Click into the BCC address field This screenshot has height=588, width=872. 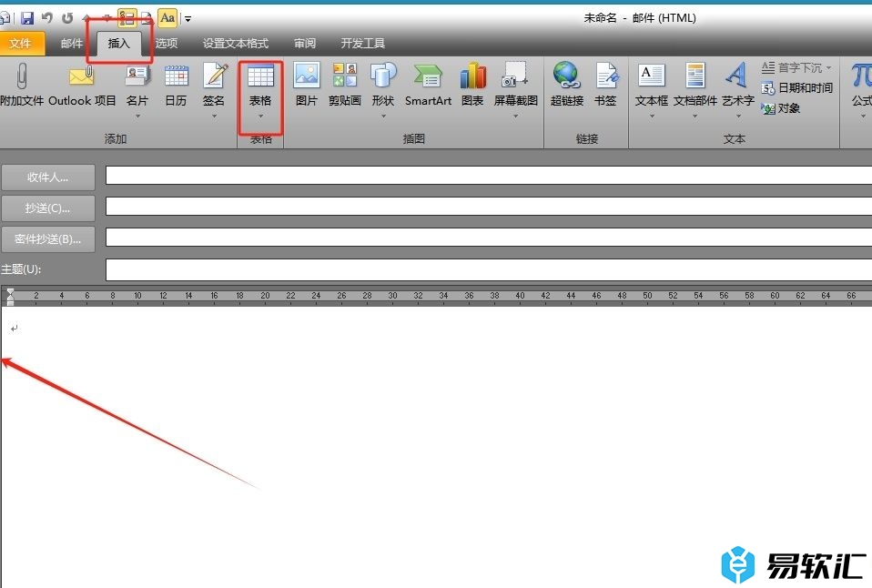pos(489,237)
